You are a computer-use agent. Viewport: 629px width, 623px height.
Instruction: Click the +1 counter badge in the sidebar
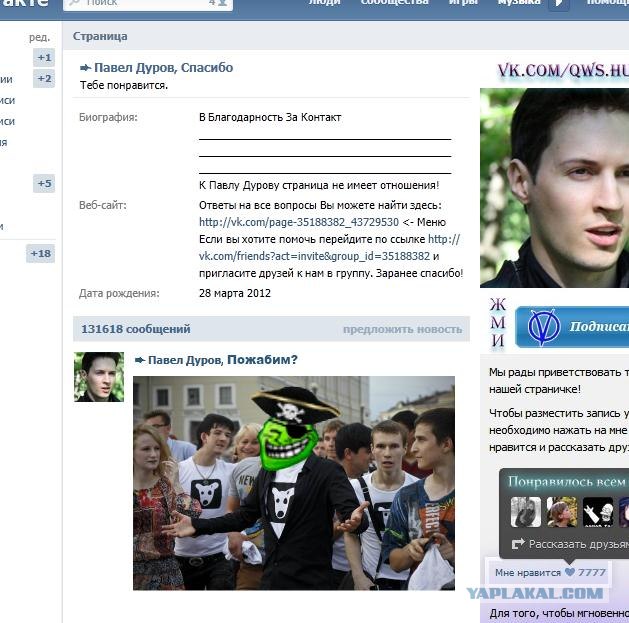44,58
